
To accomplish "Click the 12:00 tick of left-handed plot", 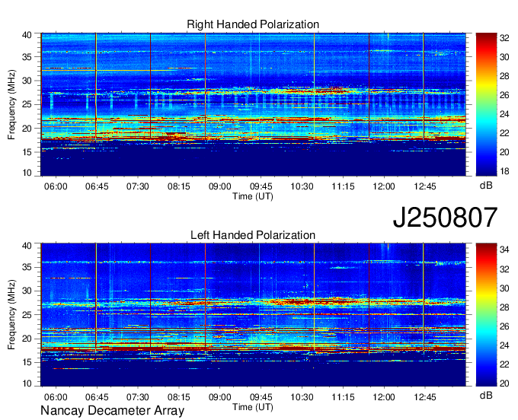I will click(384, 397).
